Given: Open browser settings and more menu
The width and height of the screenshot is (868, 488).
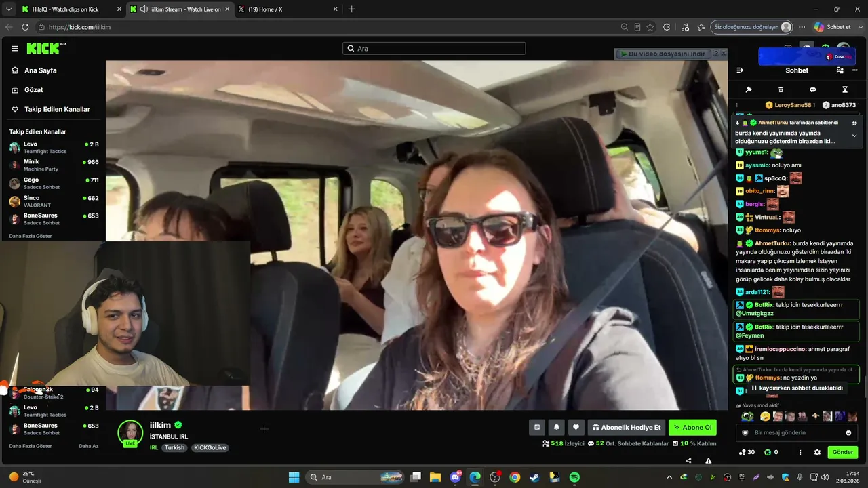Looking at the screenshot, I should click(802, 27).
